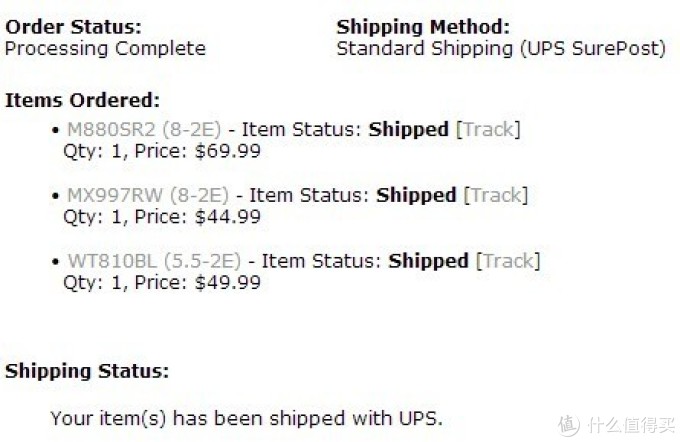Open the MX997RW (8-2E) product link
Screen dimensions: 680x442
148,195
